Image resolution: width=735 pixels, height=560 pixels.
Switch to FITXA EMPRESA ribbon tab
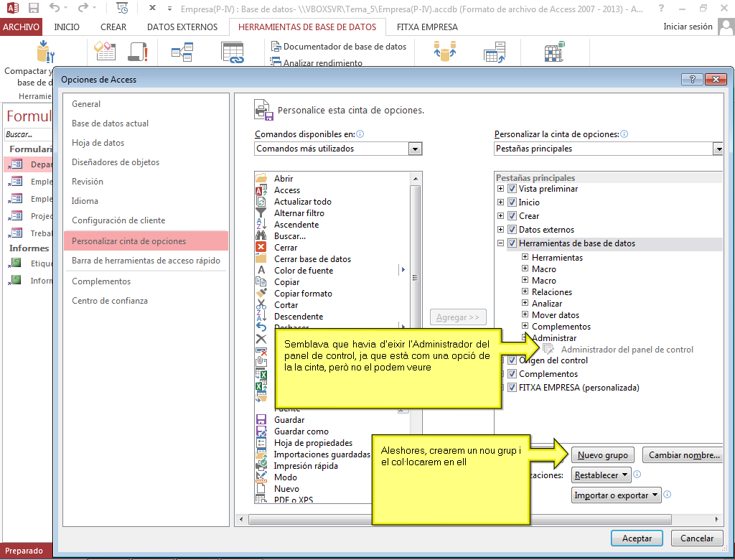(x=427, y=27)
